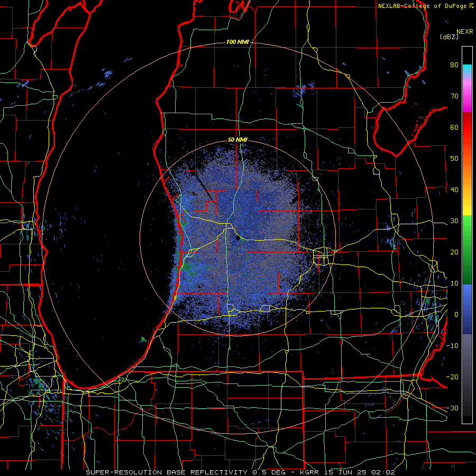Click the 40 dBZ scale value
This screenshot has width=476, height=476.
pyautogui.click(x=454, y=190)
